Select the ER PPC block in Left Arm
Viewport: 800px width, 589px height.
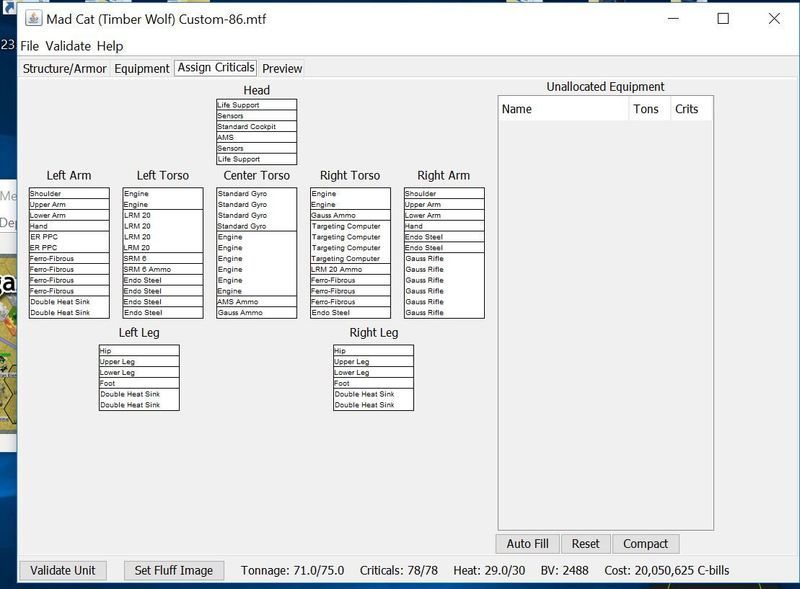(x=69, y=242)
